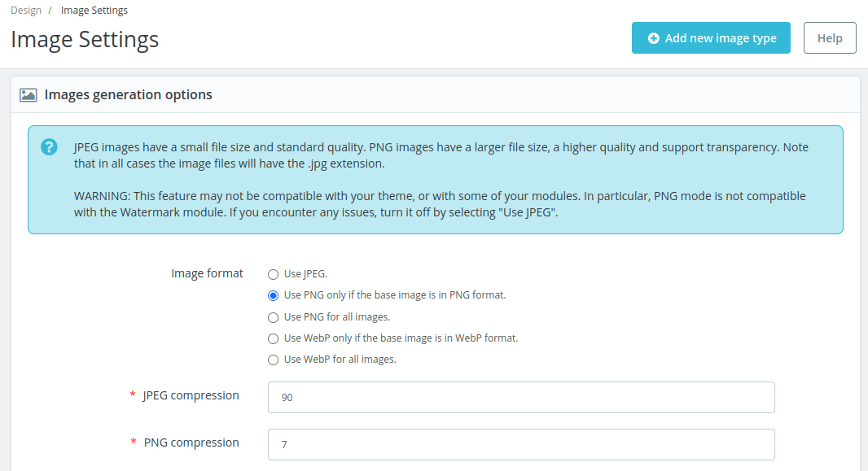Image resolution: width=868 pixels, height=471 pixels.
Task: Click the Image Settings breadcrumb
Action: tap(94, 11)
